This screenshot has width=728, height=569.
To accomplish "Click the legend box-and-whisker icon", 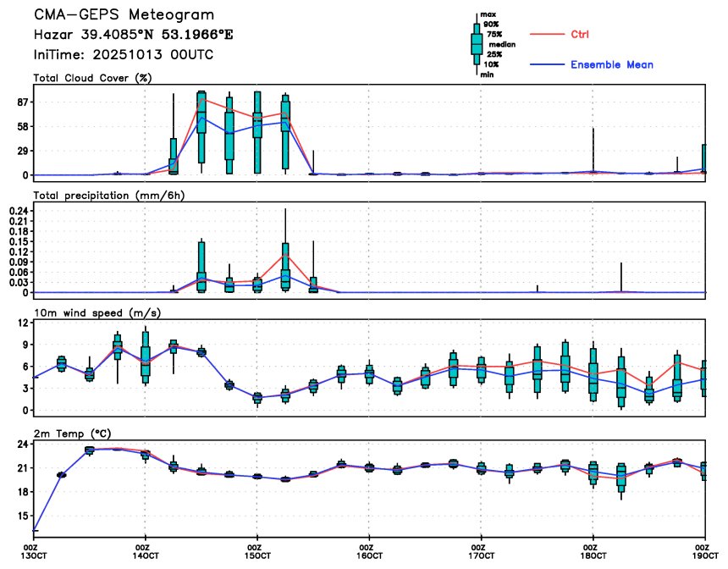I will (x=477, y=44).
